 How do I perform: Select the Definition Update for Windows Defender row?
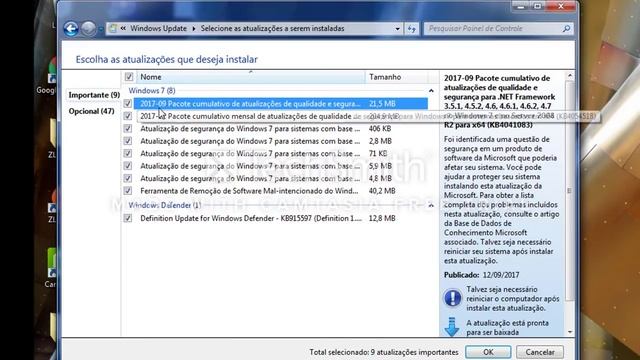(x=281, y=218)
